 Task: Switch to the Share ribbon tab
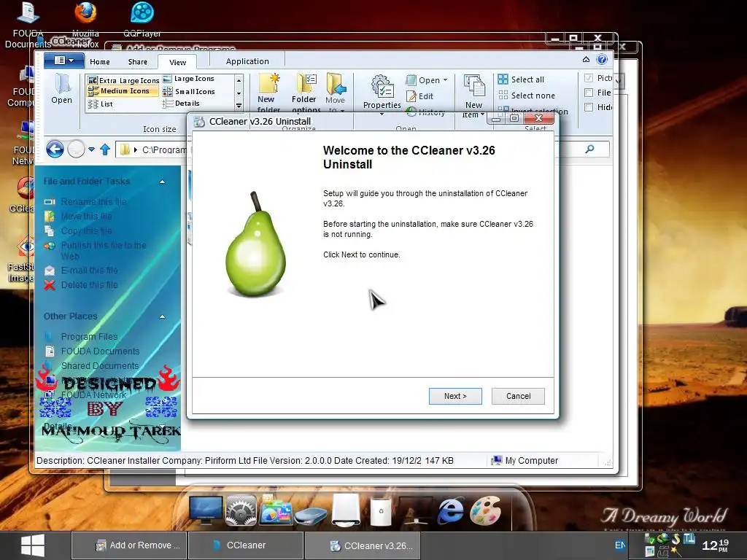pos(138,61)
